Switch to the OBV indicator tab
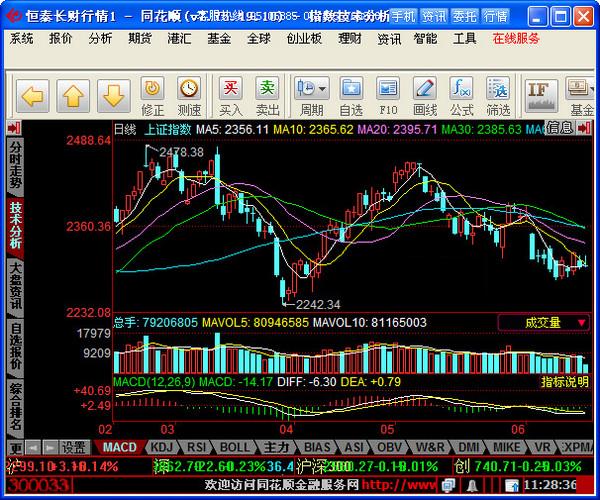600x500 pixels. click(x=389, y=447)
